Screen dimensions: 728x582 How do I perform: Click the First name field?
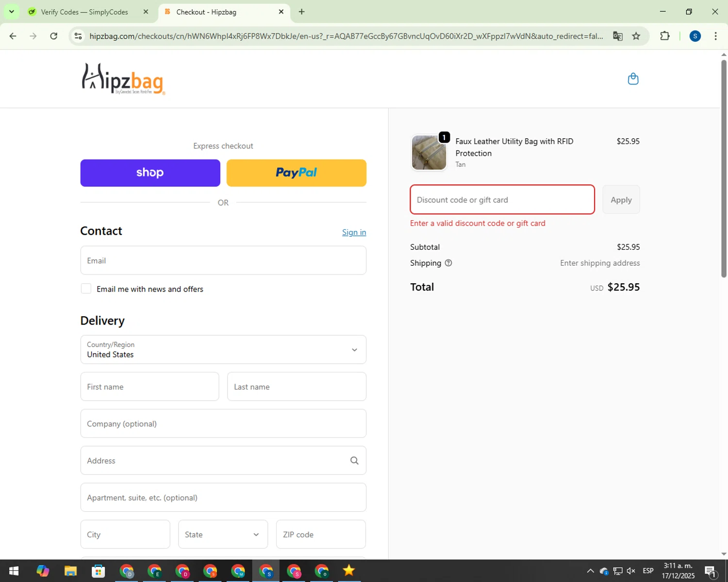pos(149,387)
